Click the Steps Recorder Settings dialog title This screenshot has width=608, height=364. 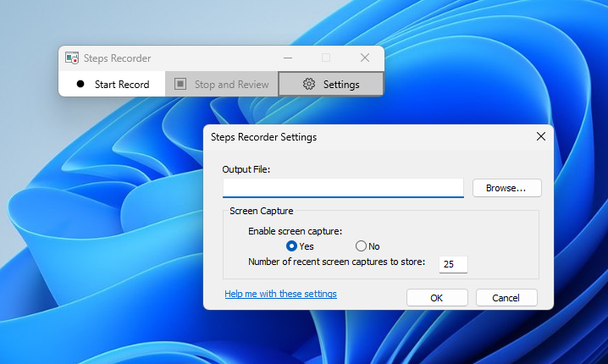[x=263, y=137]
